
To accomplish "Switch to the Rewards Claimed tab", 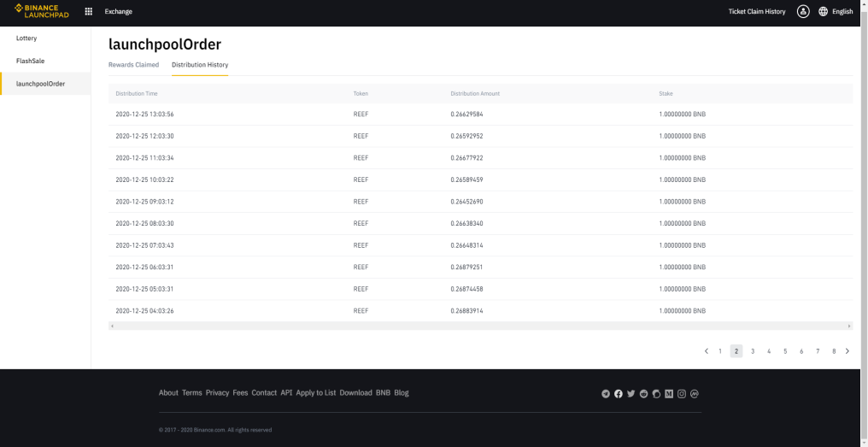I will point(133,65).
